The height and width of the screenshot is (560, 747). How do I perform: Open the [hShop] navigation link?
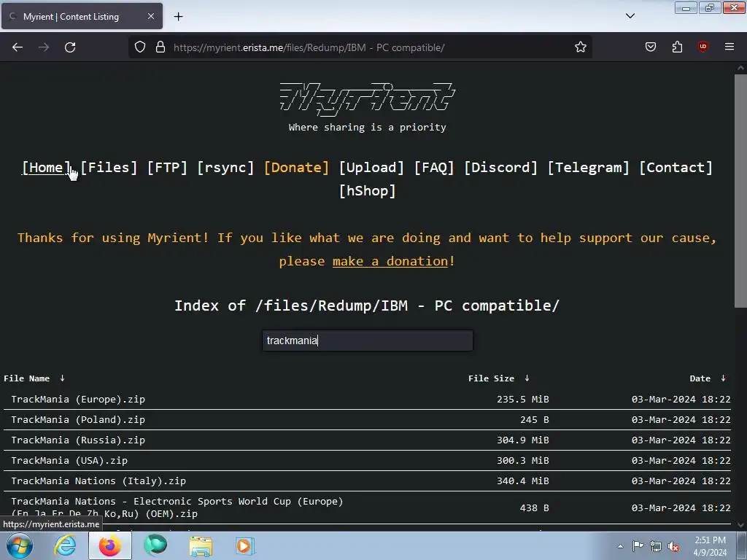click(368, 191)
